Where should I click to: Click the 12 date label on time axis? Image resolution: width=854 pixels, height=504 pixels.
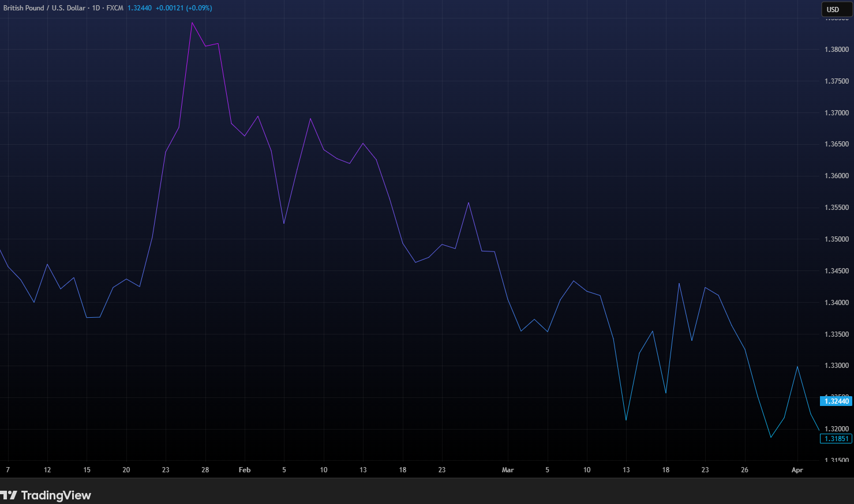coord(47,470)
